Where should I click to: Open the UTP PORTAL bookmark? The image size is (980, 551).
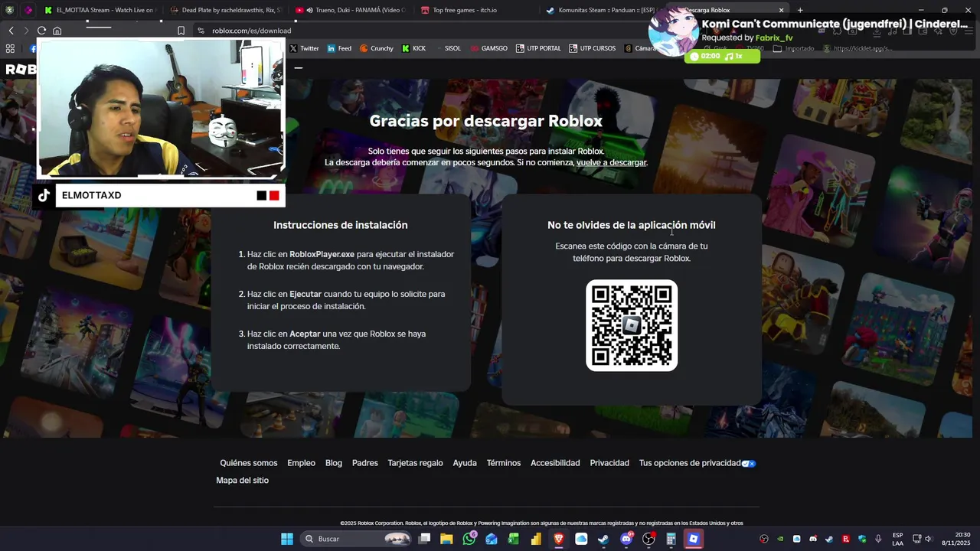[x=538, y=48]
